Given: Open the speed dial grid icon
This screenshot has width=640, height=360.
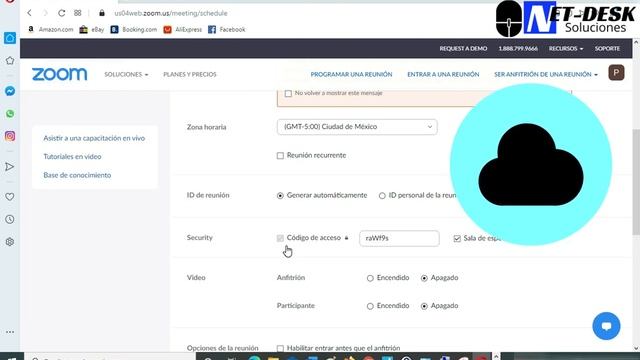Looking at the screenshot, I should pos(78,13).
